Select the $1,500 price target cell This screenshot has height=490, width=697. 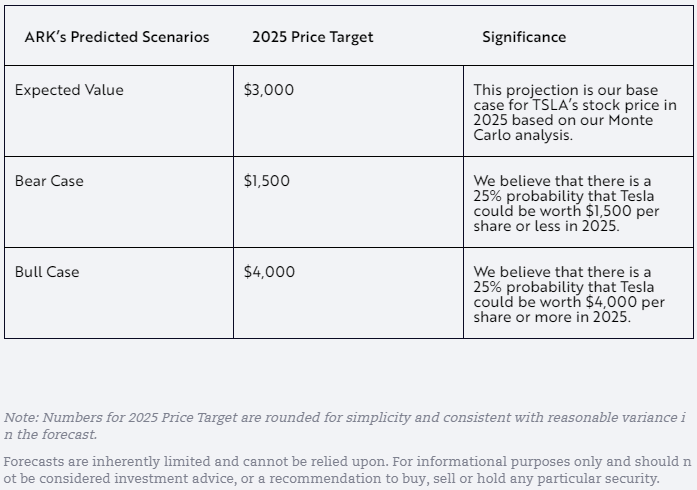(x=269, y=181)
